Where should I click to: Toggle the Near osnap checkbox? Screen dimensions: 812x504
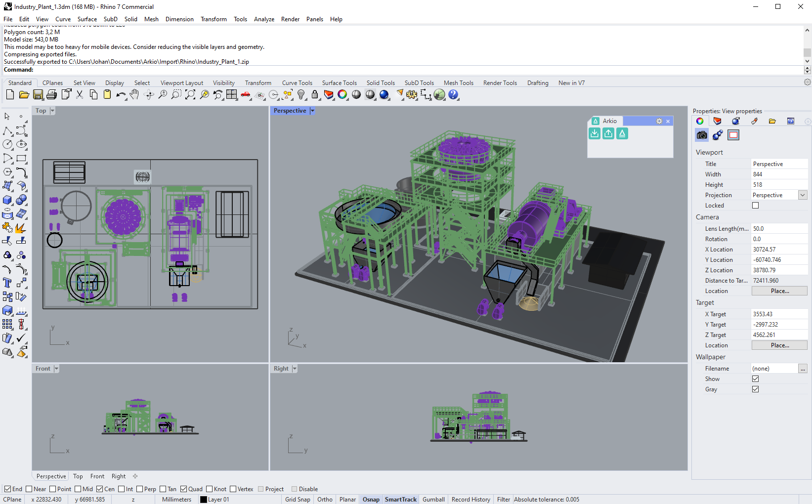tap(29, 489)
